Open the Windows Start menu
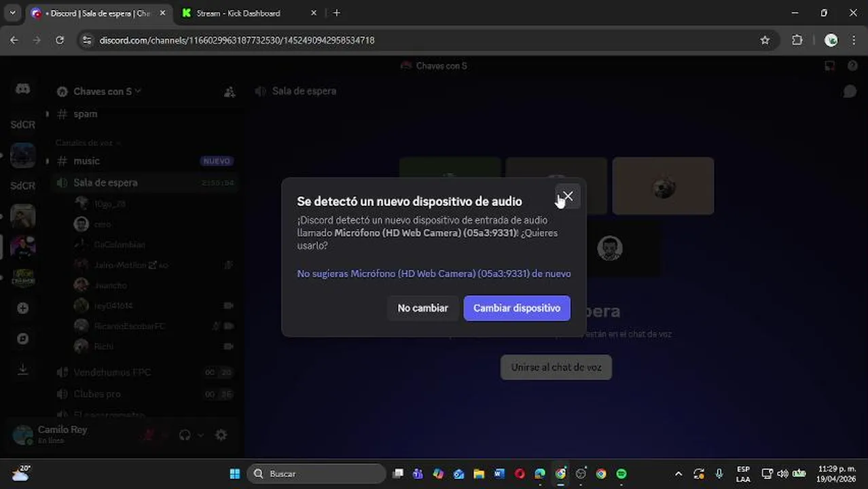 (235, 473)
